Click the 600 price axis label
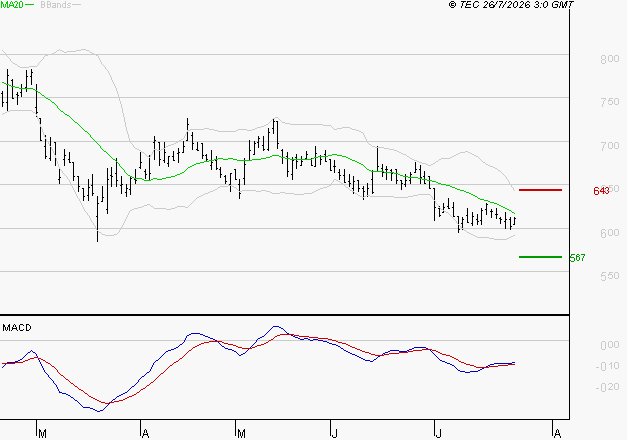The height and width of the screenshot is (440, 627). [x=610, y=233]
